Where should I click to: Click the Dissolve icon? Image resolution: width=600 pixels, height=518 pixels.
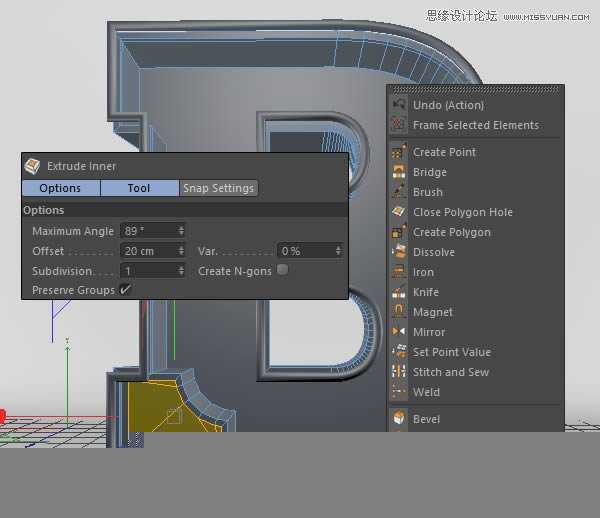[399, 252]
